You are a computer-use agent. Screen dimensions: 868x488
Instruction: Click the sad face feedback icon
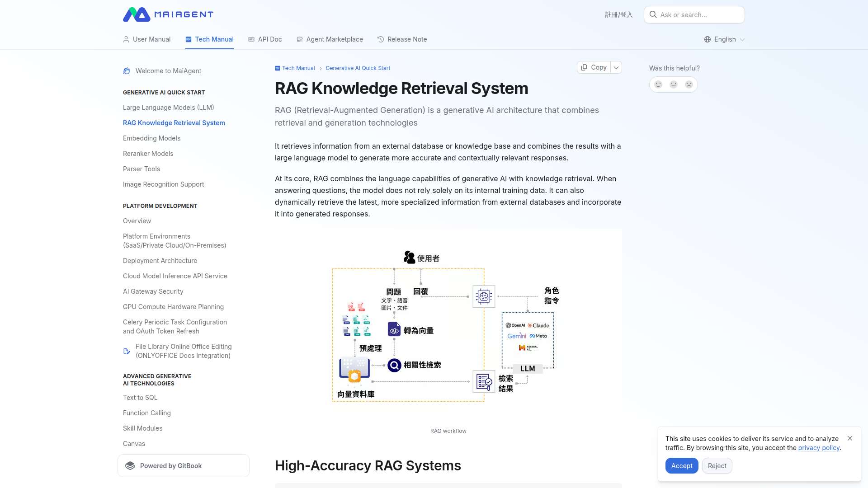pos(689,84)
